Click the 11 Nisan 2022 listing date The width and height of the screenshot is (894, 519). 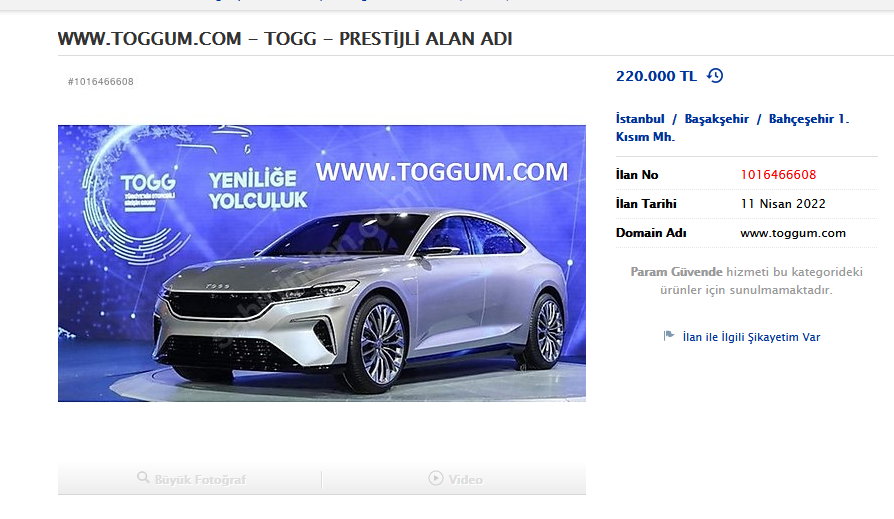tap(783, 204)
